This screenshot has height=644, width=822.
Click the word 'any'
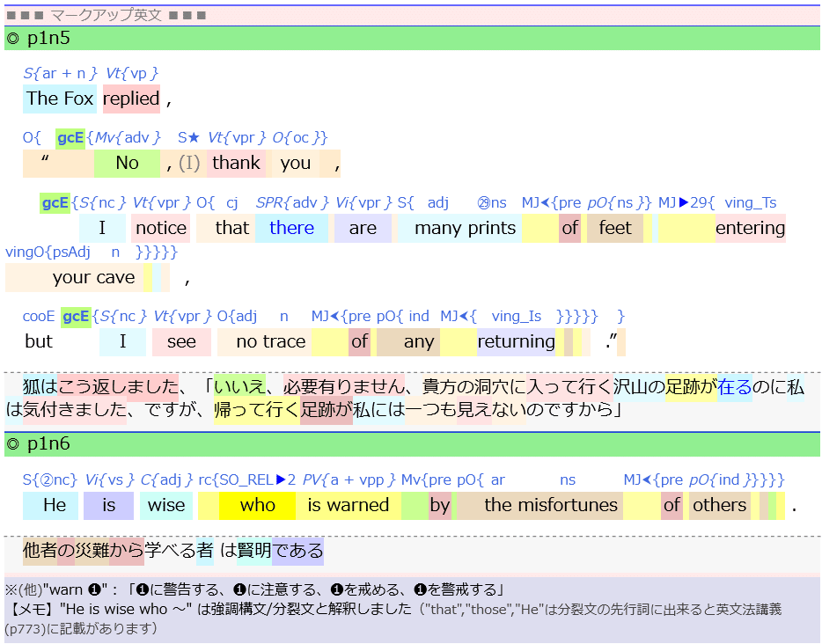click(x=419, y=341)
